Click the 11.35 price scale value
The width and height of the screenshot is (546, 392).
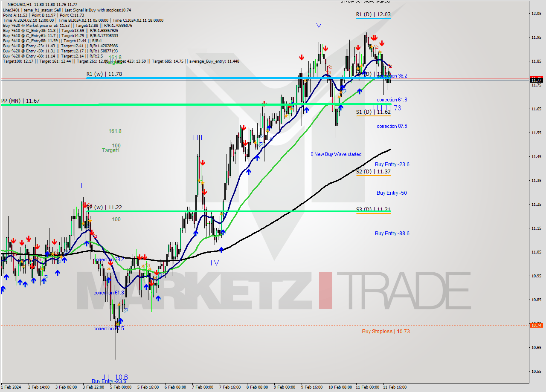point(537,181)
